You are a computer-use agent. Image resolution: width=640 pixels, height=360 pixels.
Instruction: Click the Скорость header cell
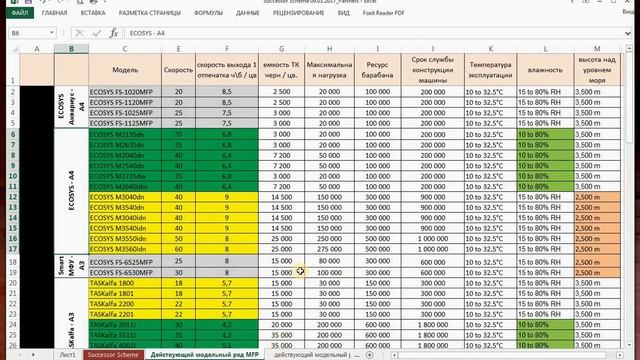click(178, 70)
